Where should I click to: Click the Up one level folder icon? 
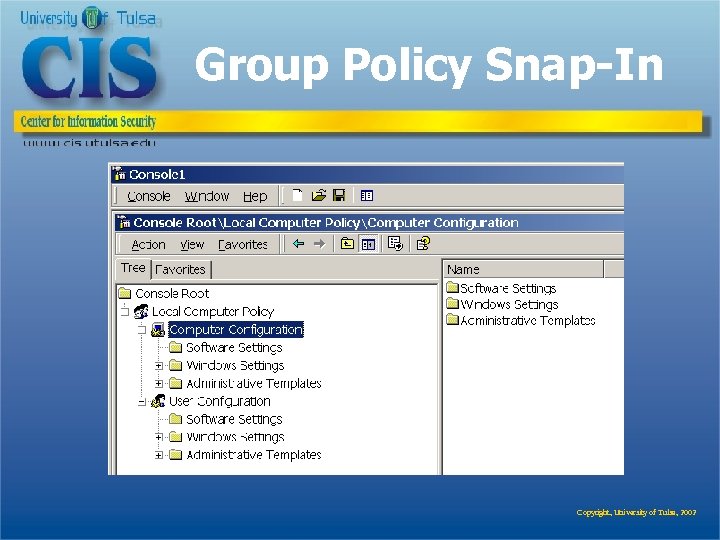click(x=347, y=243)
